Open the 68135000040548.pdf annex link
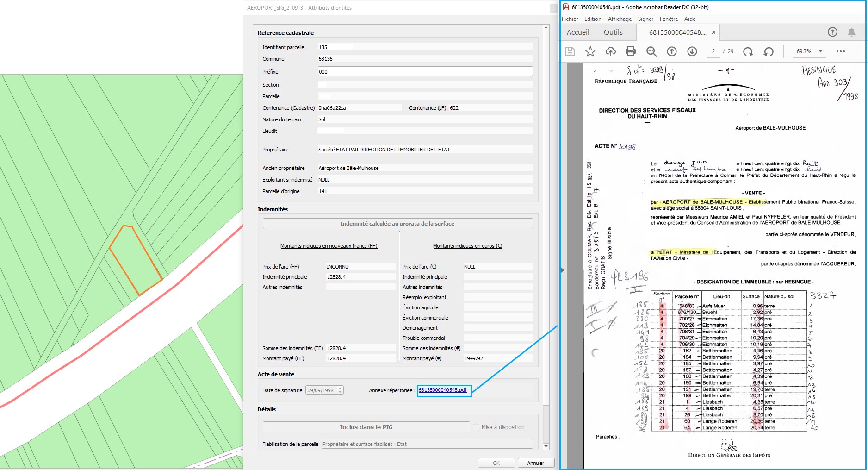This screenshot has height=470, width=868. 443,390
